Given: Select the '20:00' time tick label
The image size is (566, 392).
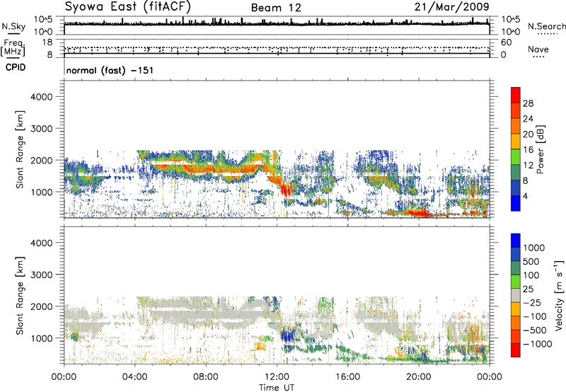Looking at the screenshot, I should click(x=418, y=377).
